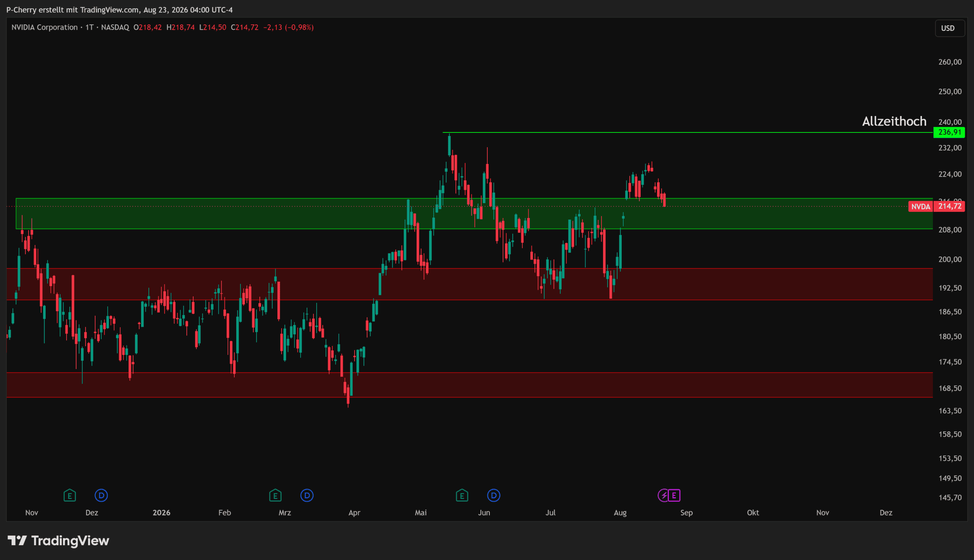
Task: Click the 192,50 price axis label
Action: [950, 288]
